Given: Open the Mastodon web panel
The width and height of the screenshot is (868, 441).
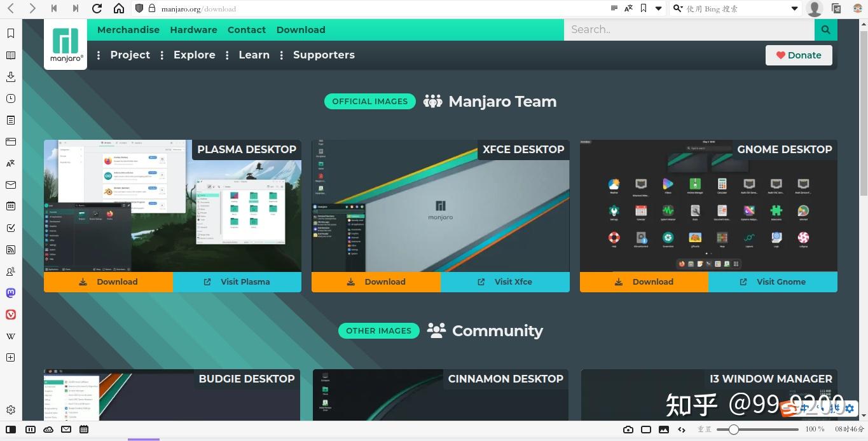Looking at the screenshot, I should tap(11, 293).
